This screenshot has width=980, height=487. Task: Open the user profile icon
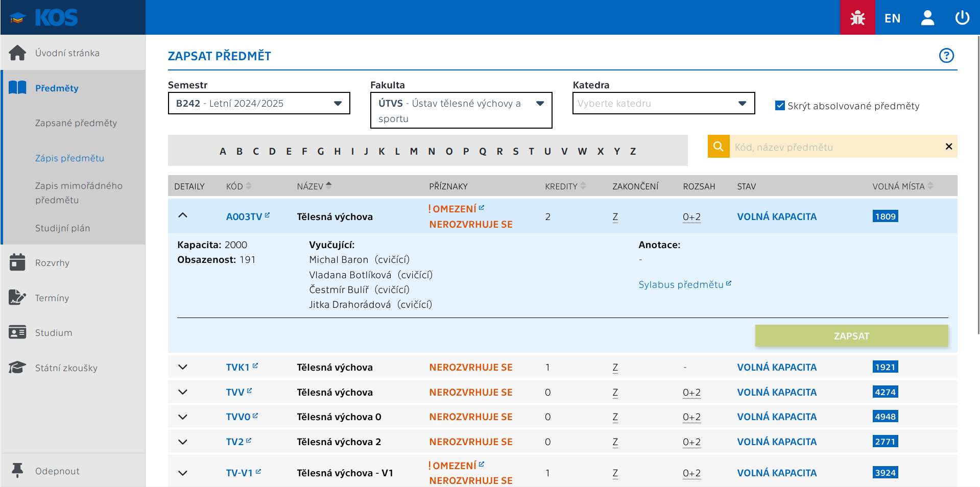(927, 18)
